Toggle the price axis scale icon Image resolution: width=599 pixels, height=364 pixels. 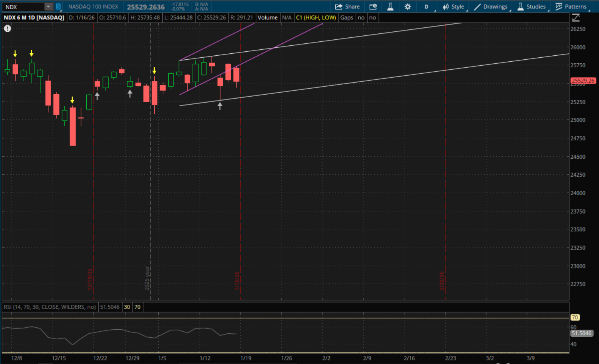click(576, 18)
